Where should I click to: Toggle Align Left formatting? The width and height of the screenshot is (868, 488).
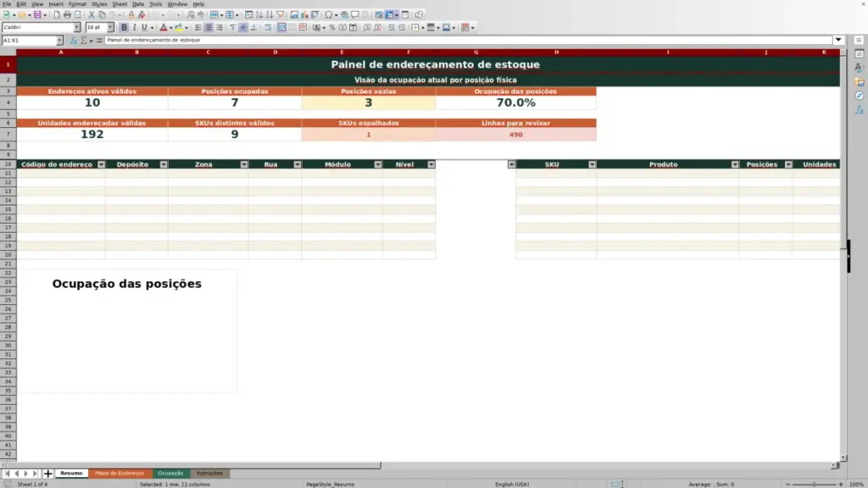coord(198,28)
